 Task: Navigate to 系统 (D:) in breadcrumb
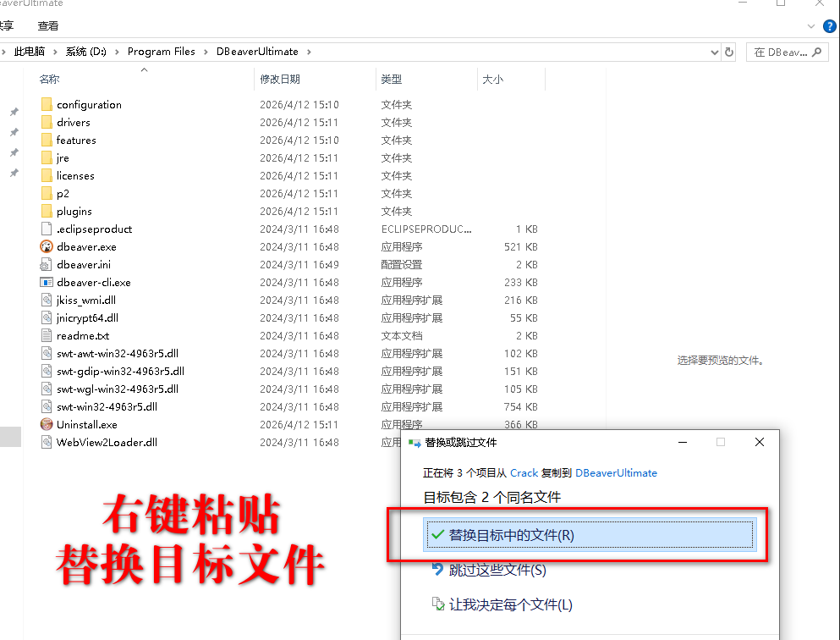[85, 52]
